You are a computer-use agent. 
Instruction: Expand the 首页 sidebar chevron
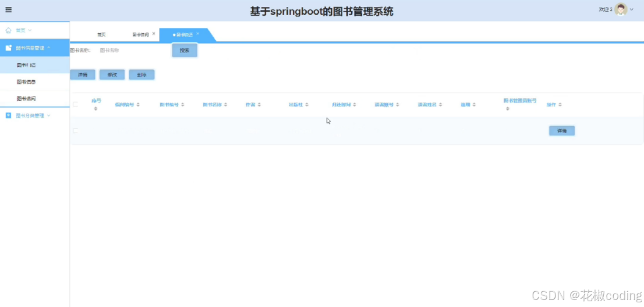coord(30,30)
